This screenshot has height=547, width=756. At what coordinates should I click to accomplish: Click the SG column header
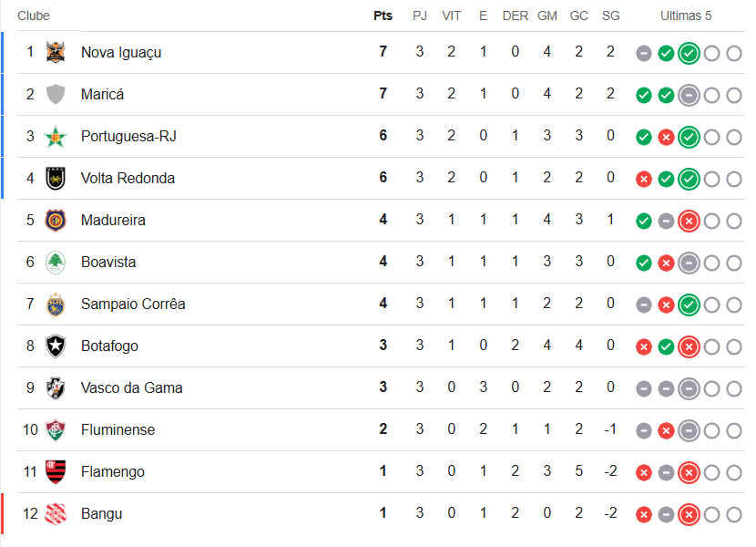(610, 15)
